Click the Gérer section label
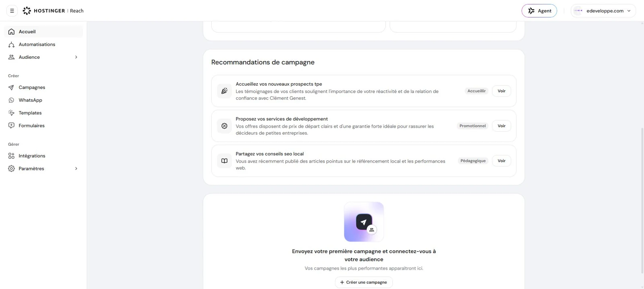 (14, 144)
